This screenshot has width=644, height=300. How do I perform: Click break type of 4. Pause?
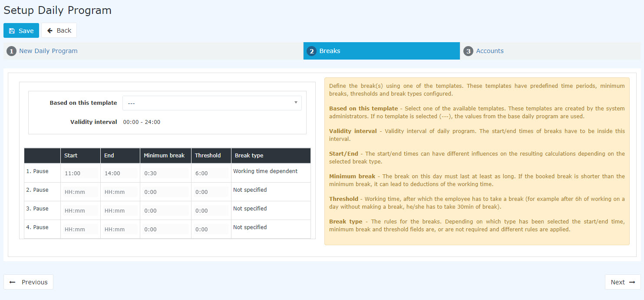(250, 227)
